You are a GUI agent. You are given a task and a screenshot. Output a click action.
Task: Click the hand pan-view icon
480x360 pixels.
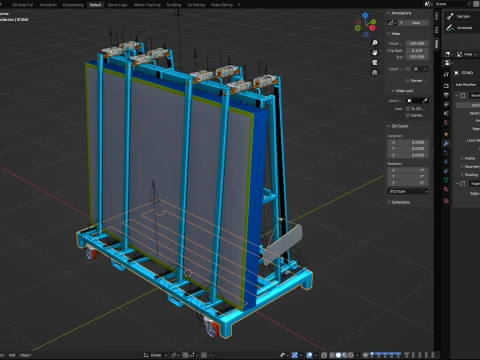point(375,53)
